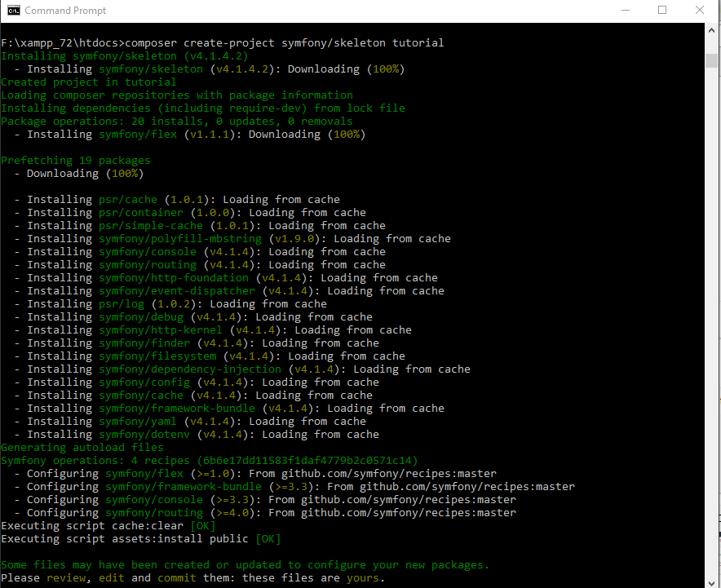Click 'symfony/http-foundation' package name
721x588 pixels.
(x=174, y=277)
